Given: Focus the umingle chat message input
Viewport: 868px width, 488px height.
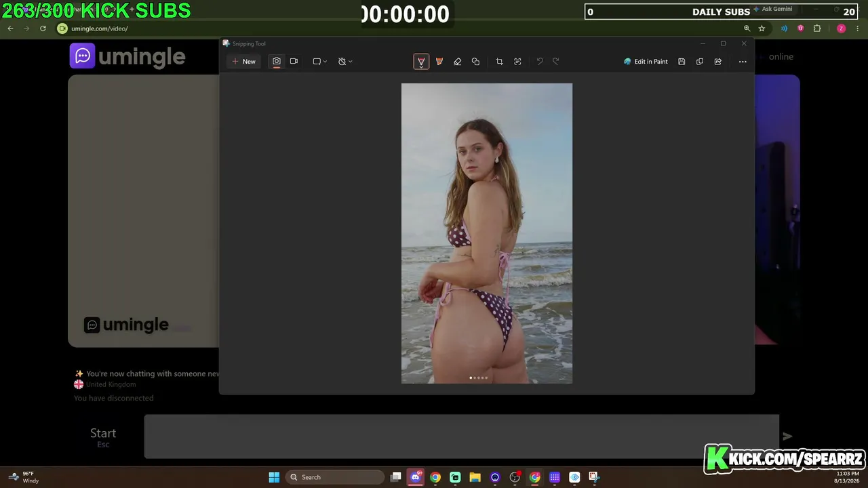Looking at the screenshot, I should click(x=461, y=436).
